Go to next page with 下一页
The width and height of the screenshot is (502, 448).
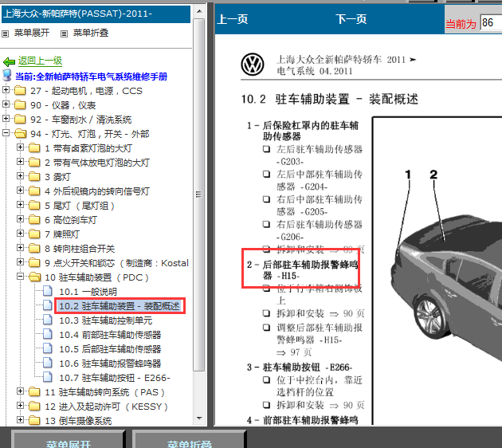pos(351,19)
